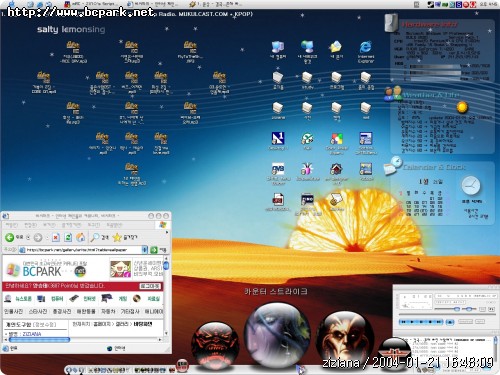Go back using browser Back arrow
Screen dimensions: 500x375
[9, 237]
